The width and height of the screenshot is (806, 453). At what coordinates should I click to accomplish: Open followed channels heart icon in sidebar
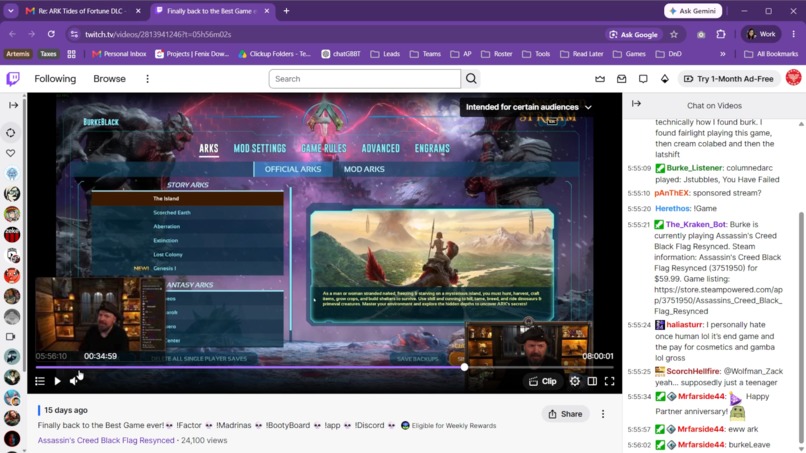[11, 153]
